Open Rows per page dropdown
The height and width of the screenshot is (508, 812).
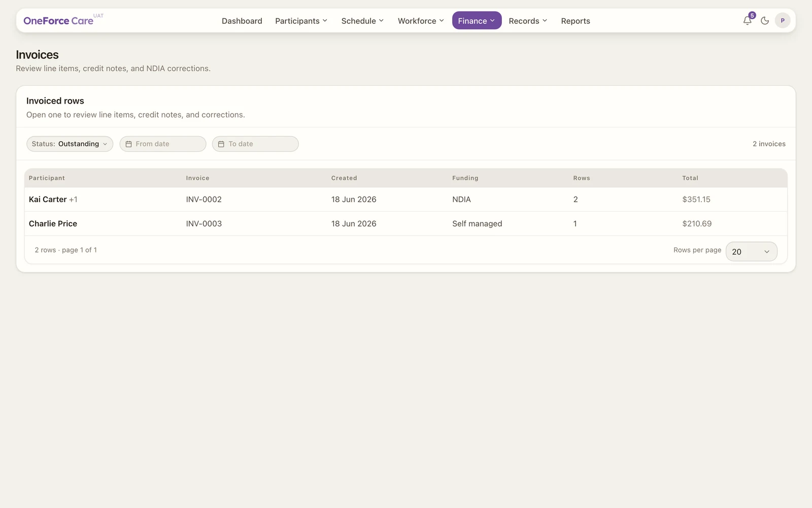751,251
